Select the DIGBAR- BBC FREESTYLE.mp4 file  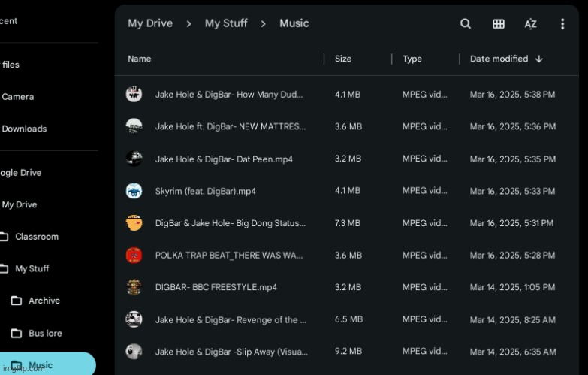click(216, 287)
